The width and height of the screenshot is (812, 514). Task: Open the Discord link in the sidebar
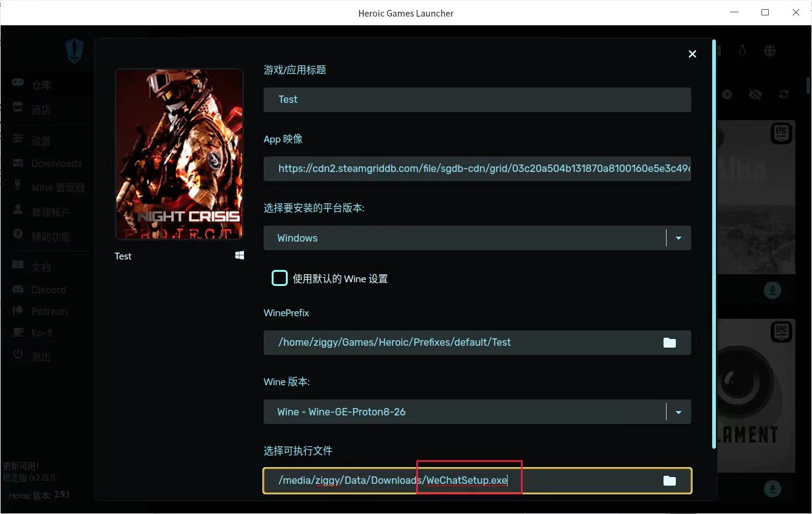[x=48, y=290]
